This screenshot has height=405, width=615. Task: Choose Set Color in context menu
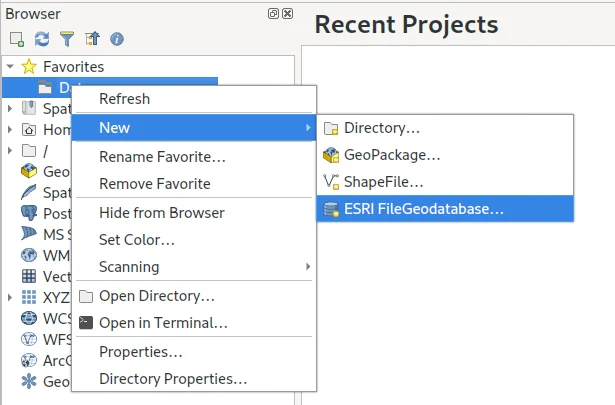[x=137, y=240]
